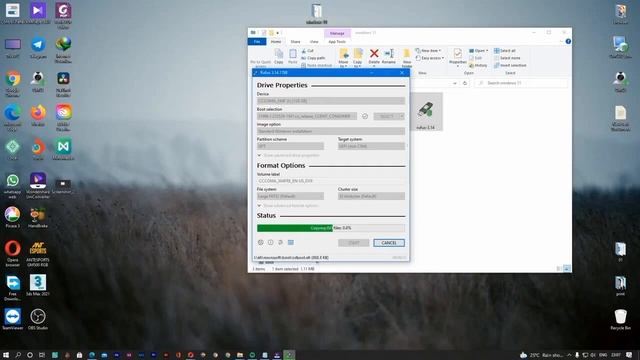The image size is (640, 360).
Task: Open the Easy access dropdown
Action: pos(430,58)
